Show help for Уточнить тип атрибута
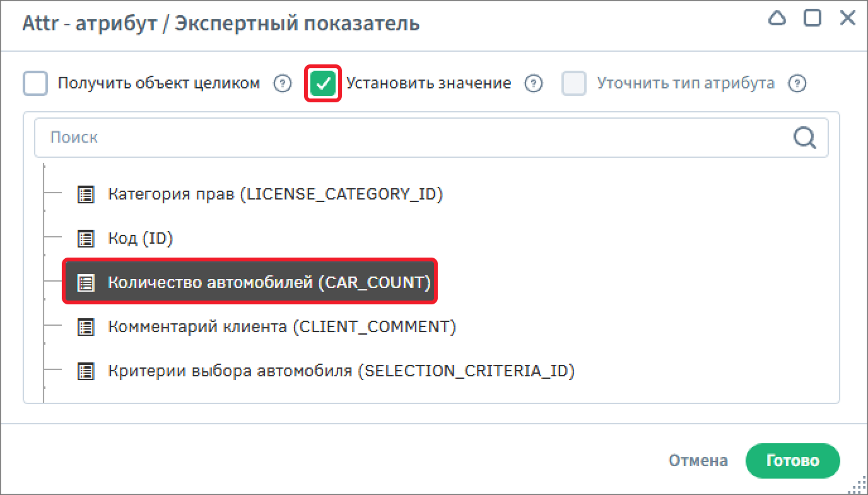This screenshot has height=495, width=868. tap(798, 83)
